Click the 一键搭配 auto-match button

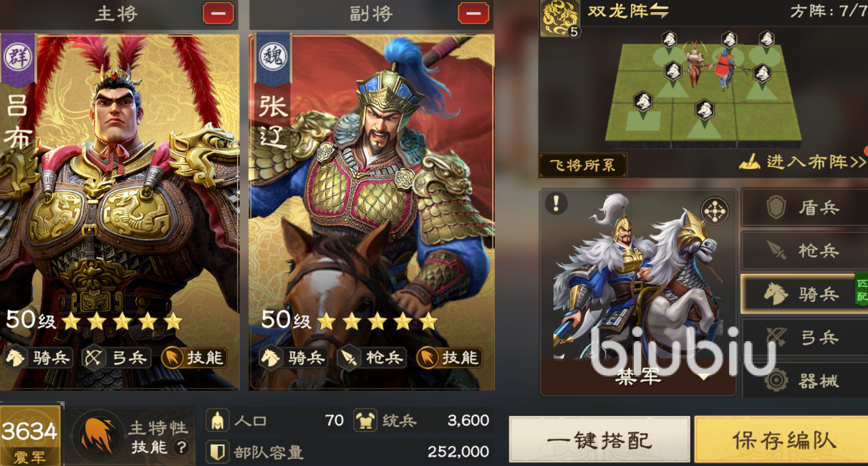pos(599,439)
